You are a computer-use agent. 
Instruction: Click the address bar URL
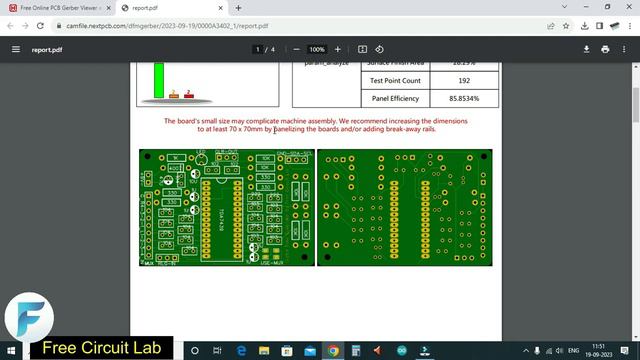167,26
